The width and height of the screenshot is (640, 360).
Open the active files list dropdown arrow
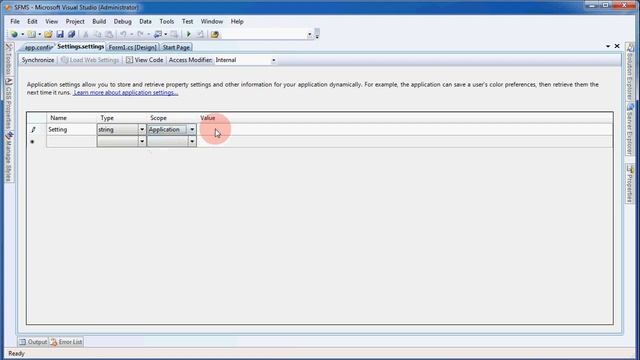coord(608,47)
